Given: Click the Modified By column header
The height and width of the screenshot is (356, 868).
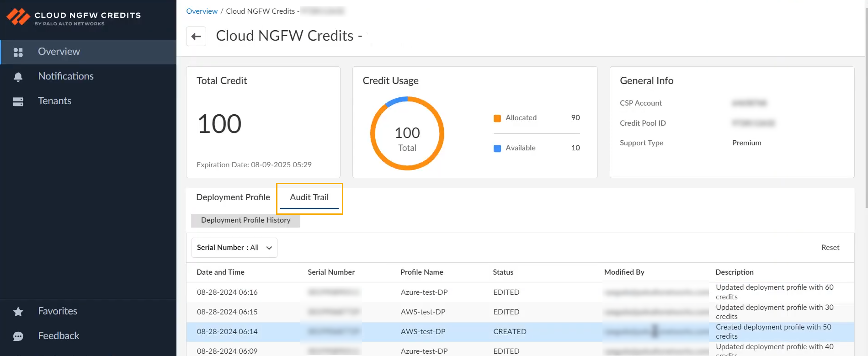Looking at the screenshot, I should [624, 272].
